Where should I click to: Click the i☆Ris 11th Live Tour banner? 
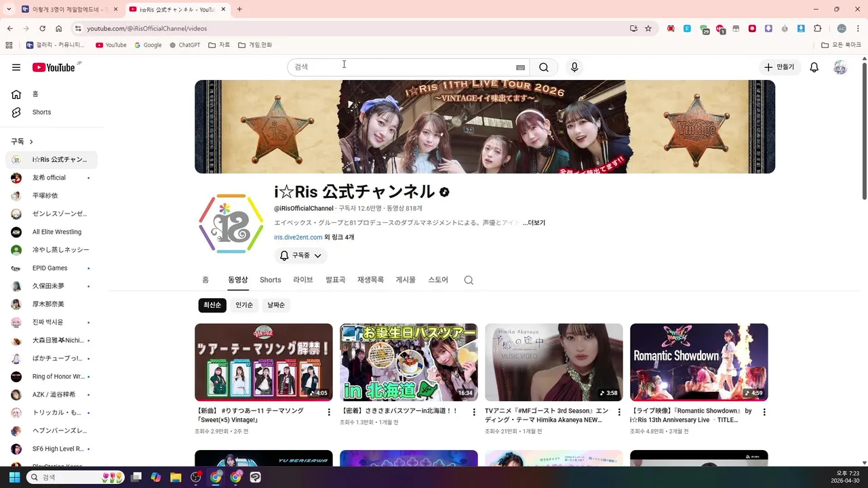[485, 127]
